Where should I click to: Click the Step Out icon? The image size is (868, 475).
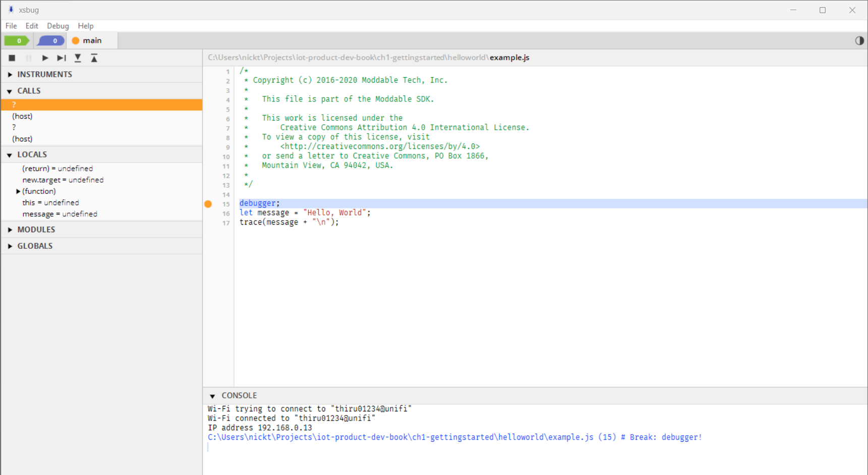(94, 58)
